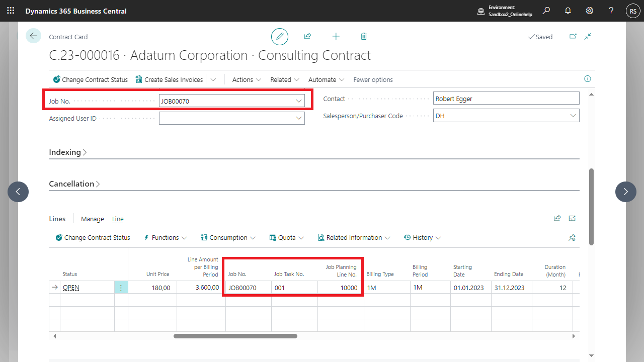The image size is (644, 362).
Task: Click the Duration cell 12
Action: click(552, 288)
